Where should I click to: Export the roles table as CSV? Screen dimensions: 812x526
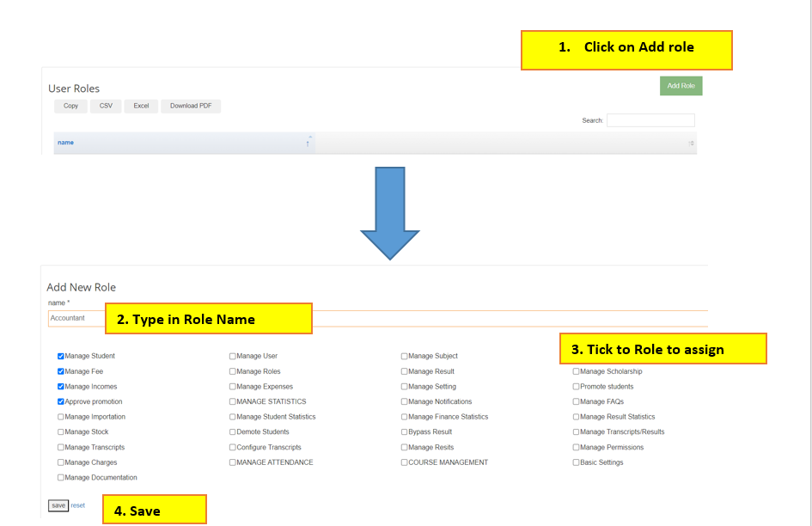[106, 106]
